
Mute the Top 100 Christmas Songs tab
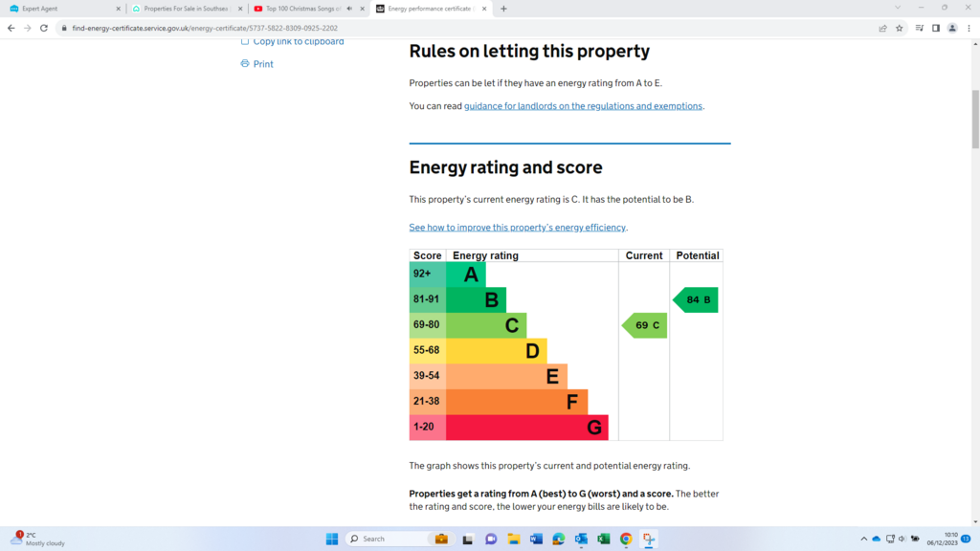pyautogui.click(x=349, y=9)
